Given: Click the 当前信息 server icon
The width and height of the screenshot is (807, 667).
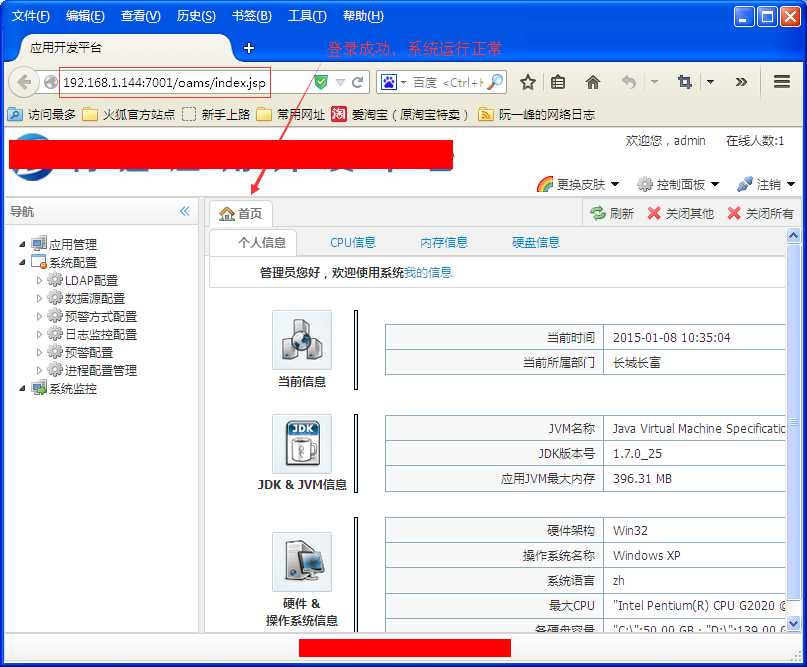Looking at the screenshot, I should [302, 340].
